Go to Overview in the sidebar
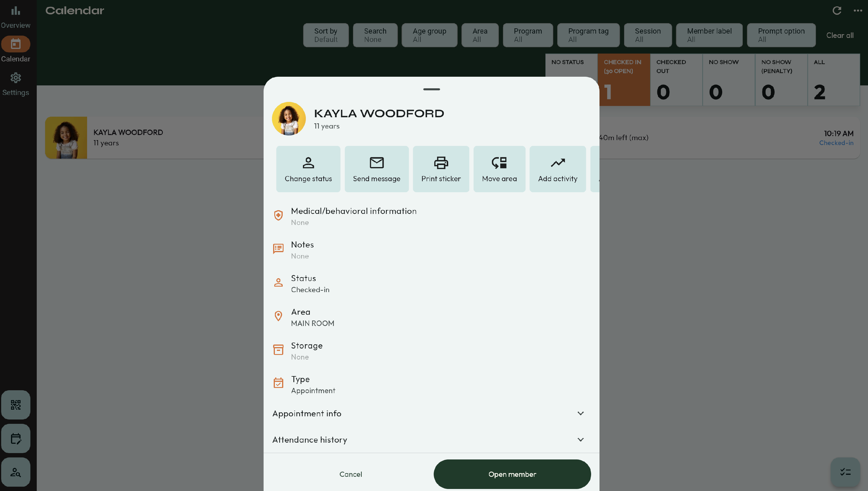 click(x=16, y=17)
